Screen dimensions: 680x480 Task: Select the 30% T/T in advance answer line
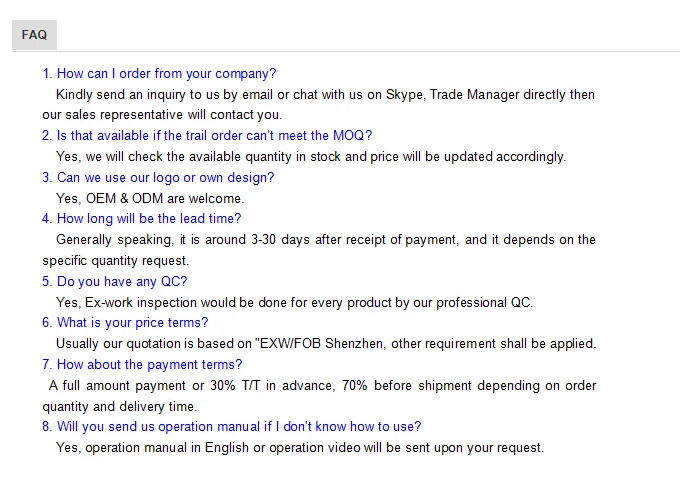(322, 385)
